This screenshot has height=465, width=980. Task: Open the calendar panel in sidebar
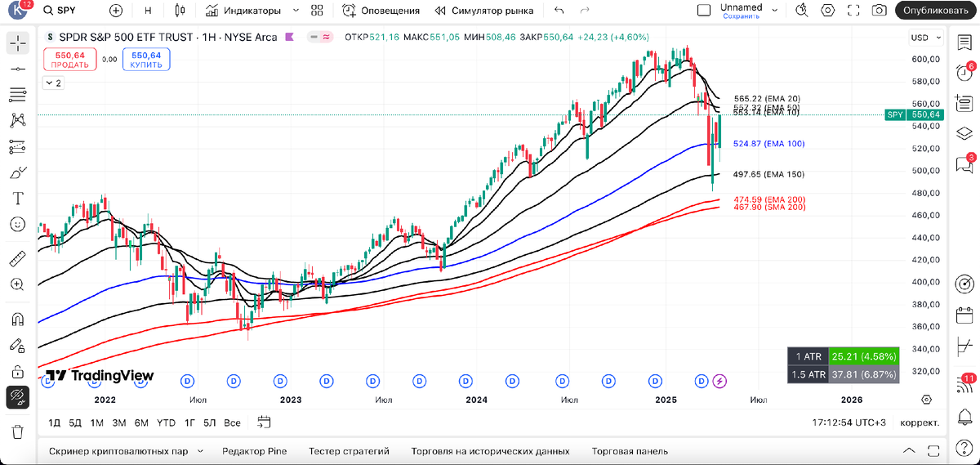(x=964, y=315)
